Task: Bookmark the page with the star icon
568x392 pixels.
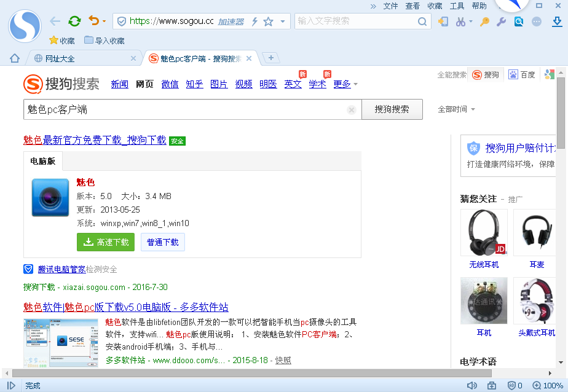Action: [268, 22]
